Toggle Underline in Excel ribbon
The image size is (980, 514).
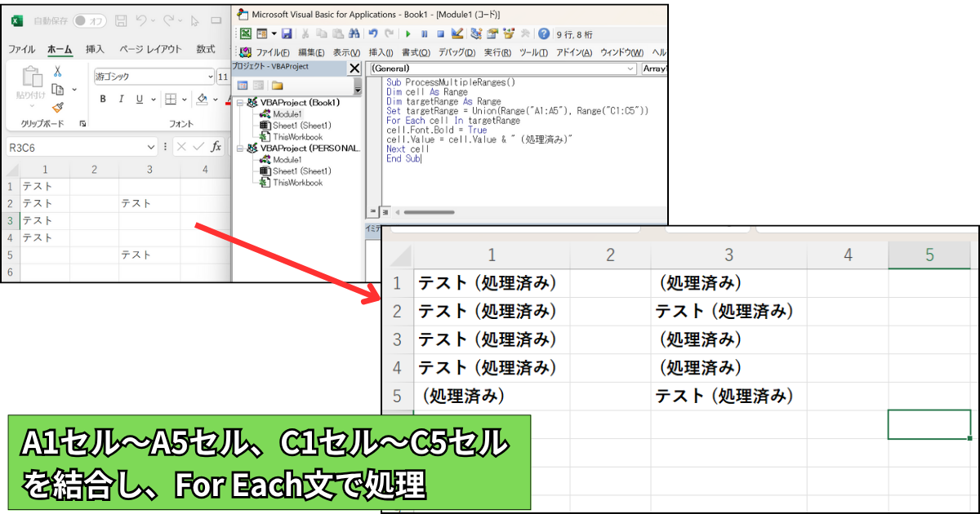(140, 100)
